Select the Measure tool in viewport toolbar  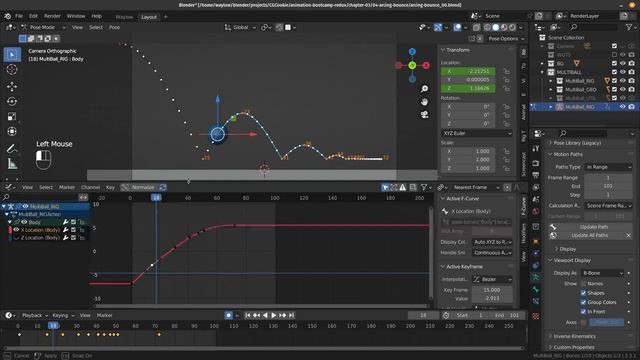pos(12,164)
